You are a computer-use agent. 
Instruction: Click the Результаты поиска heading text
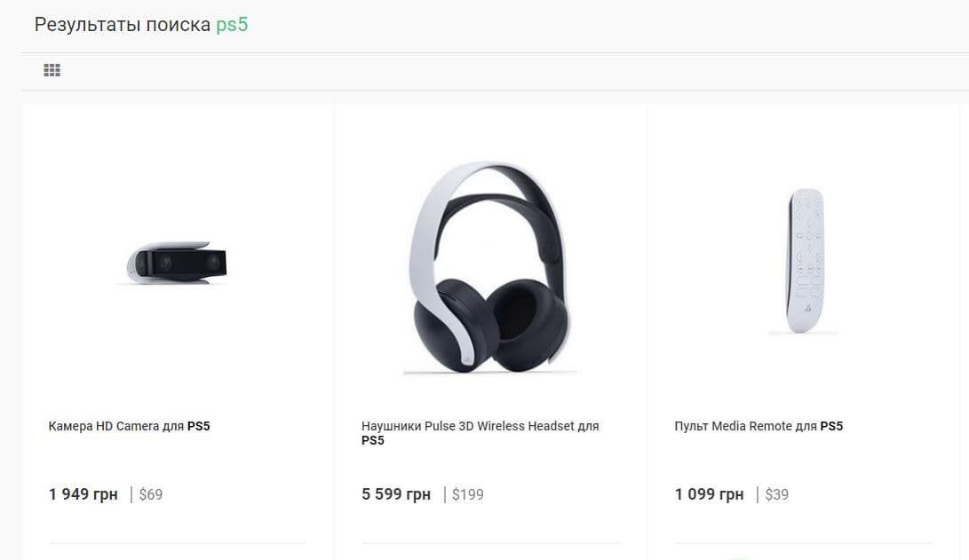click(x=123, y=24)
